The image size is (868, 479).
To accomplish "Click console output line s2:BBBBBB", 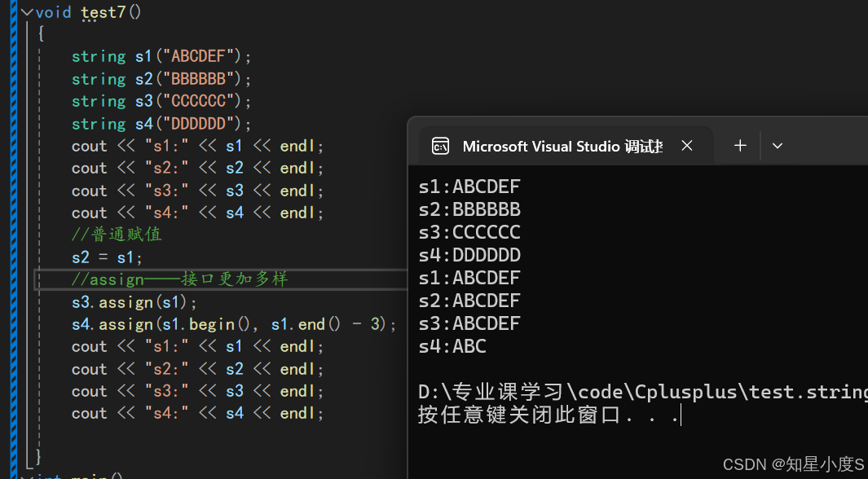I will (469, 209).
